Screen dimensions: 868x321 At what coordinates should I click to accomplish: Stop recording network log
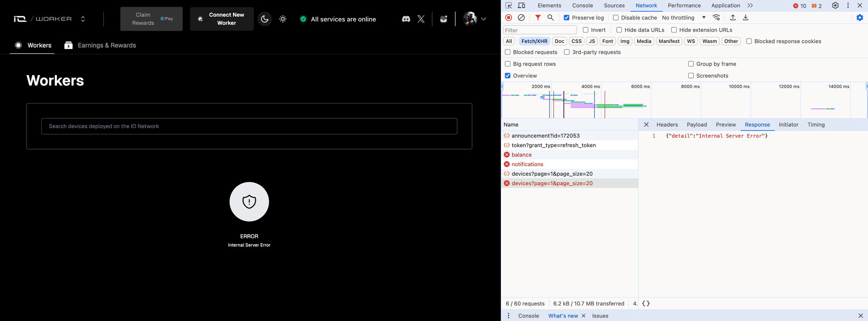click(x=509, y=18)
